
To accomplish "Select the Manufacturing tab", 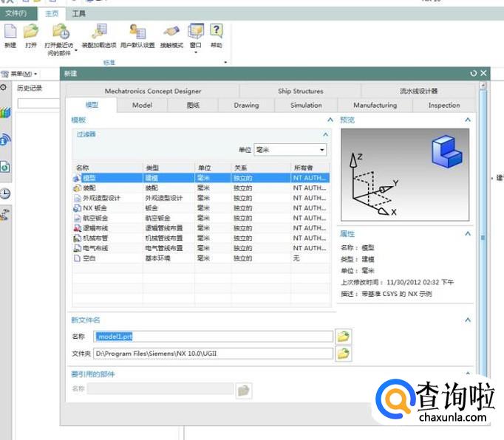I will pyautogui.click(x=375, y=105).
